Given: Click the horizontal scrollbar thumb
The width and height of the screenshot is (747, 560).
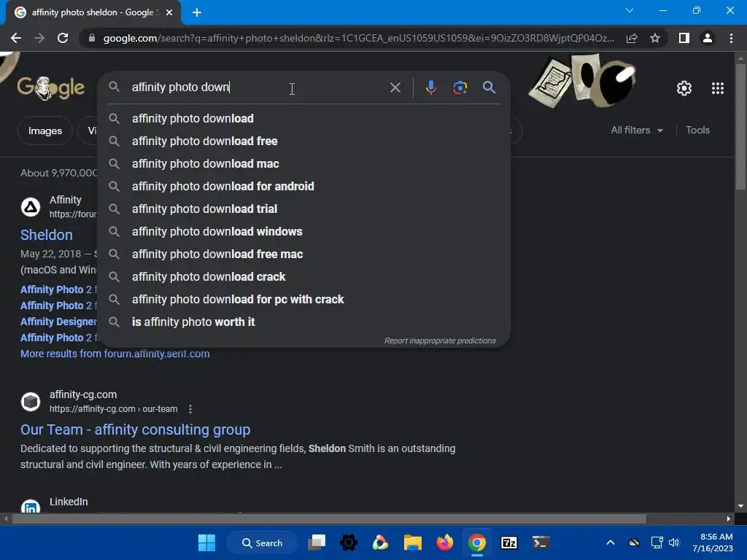Looking at the screenshot, I should (329, 518).
